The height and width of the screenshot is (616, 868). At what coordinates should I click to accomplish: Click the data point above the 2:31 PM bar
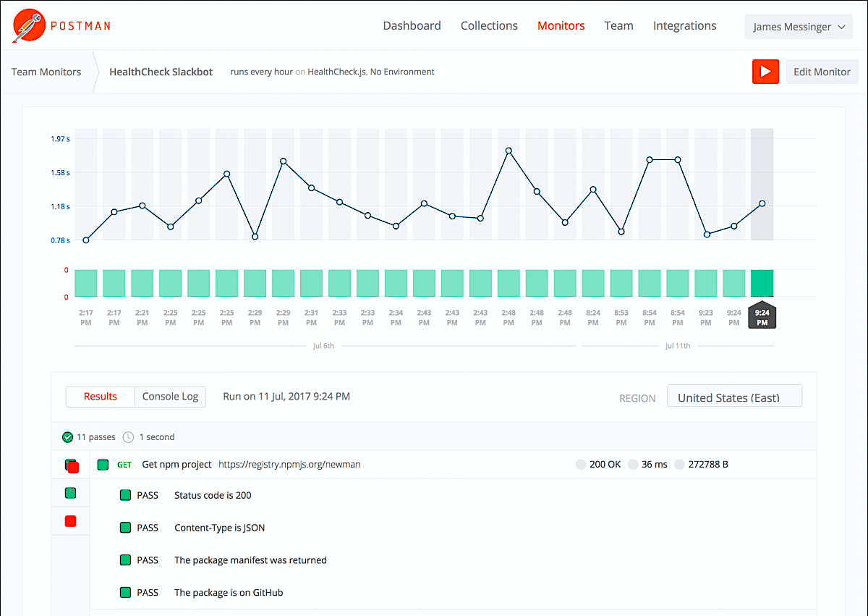[x=311, y=187]
